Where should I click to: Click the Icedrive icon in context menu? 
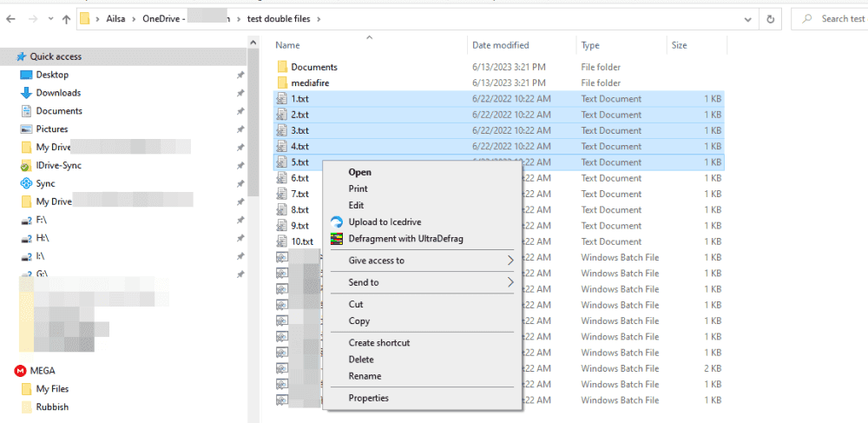click(337, 222)
